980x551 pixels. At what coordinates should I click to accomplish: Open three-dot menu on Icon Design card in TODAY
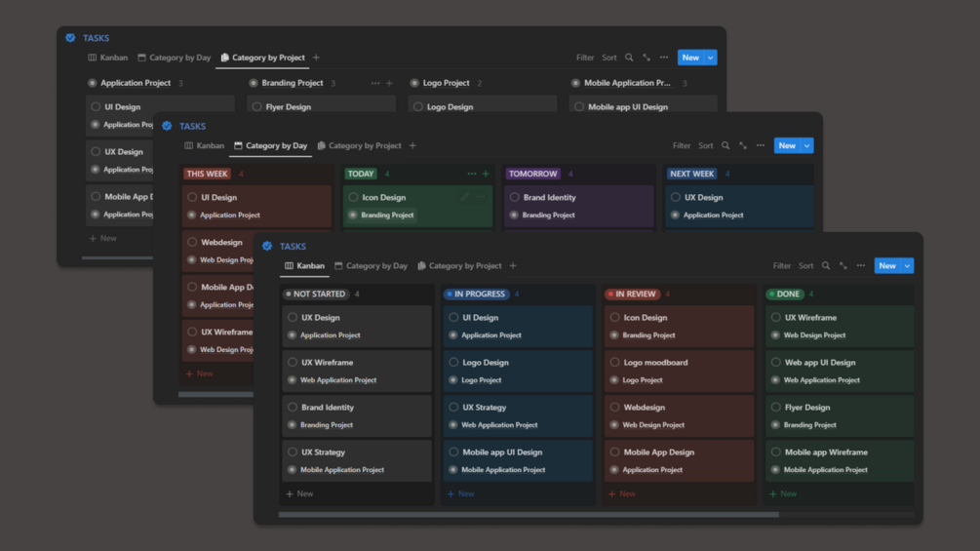[481, 197]
